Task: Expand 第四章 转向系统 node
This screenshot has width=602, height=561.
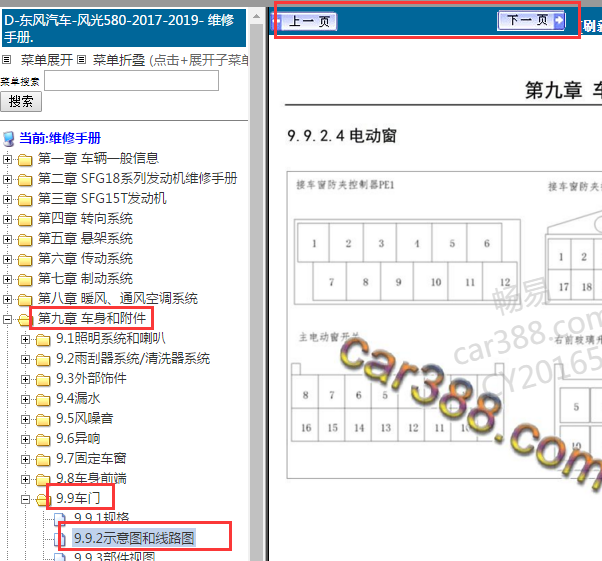Action: (x=7, y=219)
